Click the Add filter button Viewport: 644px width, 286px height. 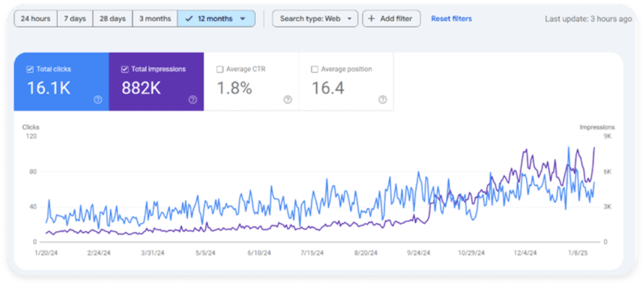(392, 19)
